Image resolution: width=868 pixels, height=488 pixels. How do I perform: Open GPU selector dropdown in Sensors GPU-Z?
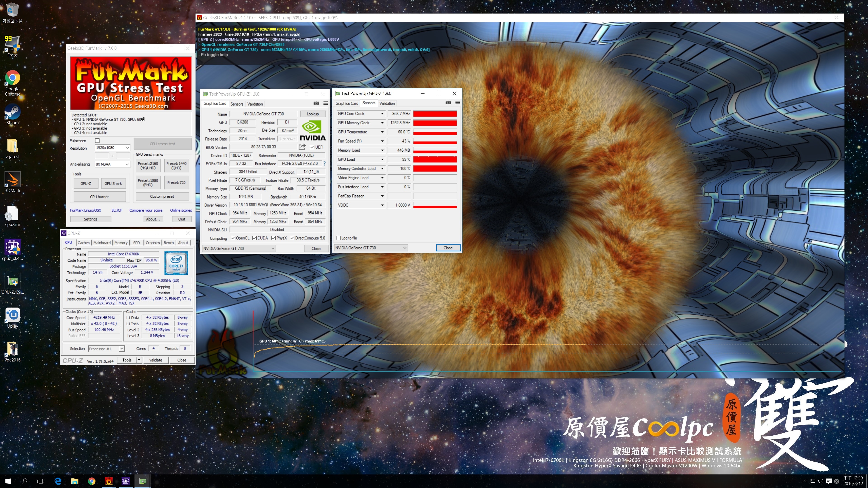pos(371,248)
